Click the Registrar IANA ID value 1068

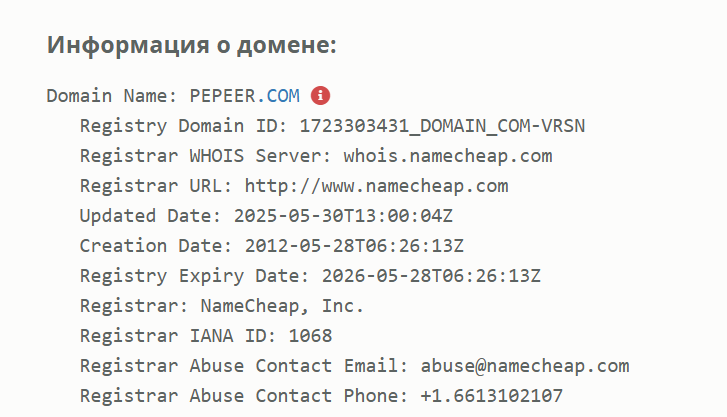click(x=310, y=336)
